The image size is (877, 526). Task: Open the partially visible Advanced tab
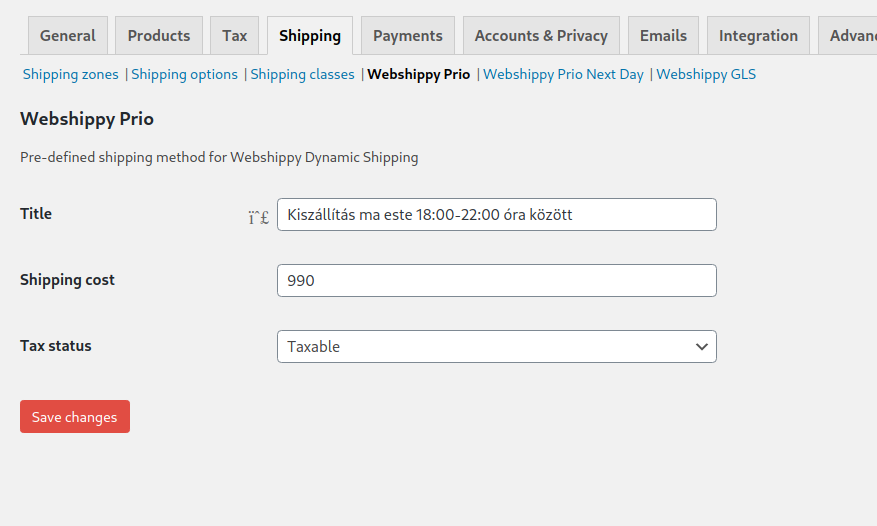[x=852, y=36]
